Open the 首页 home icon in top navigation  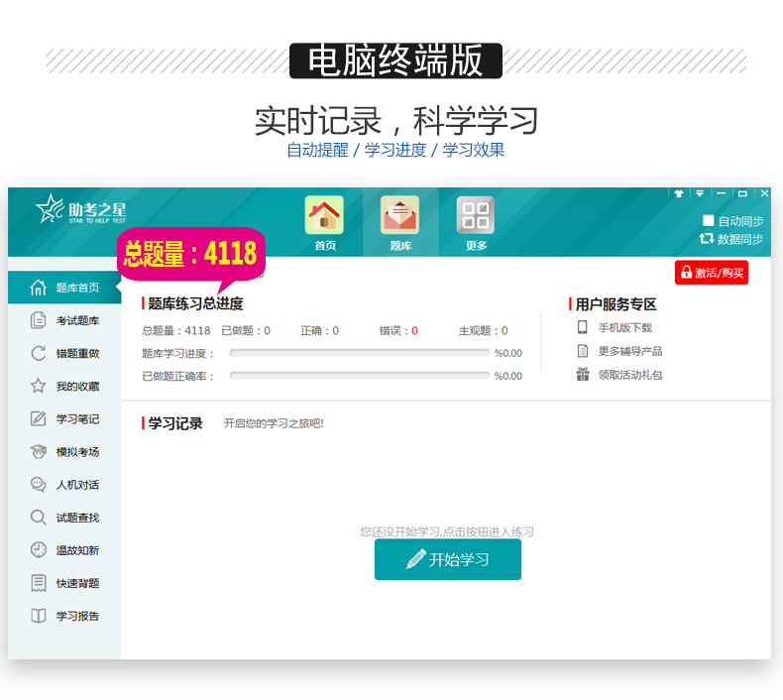[324, 215]
